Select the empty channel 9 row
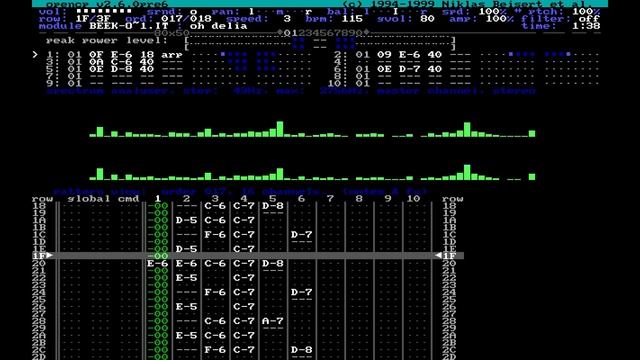640x360 pixels. pos(179,84)
